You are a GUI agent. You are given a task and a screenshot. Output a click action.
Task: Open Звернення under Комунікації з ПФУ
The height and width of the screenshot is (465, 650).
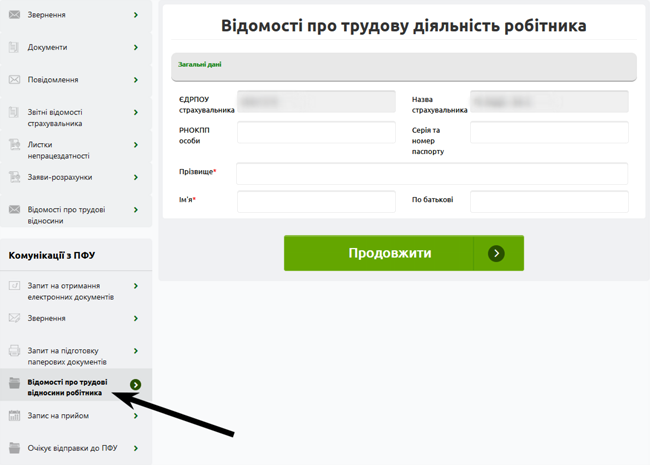[x=47, y=318]
